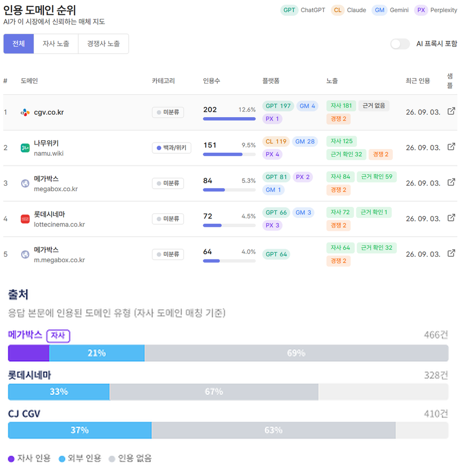Click the PX 4 platform chip
This screenshot has width=462, height=476.
coord(273,154)
